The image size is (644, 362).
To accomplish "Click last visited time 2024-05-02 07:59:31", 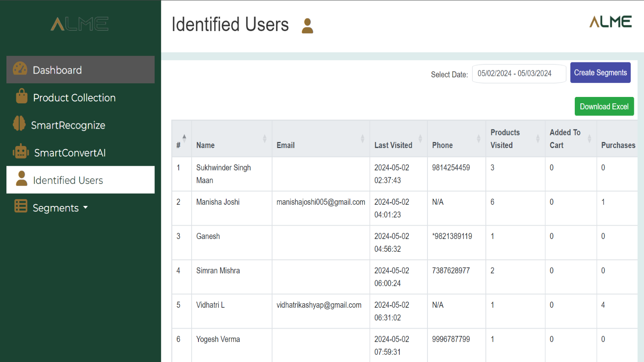I will [392, 346].
